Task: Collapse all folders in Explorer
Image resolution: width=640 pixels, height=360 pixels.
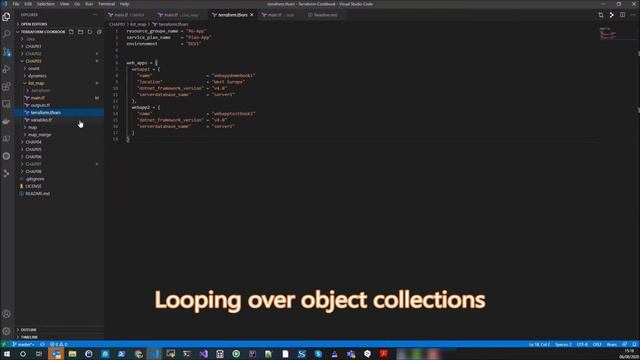Action: pyautogui.click(x=99, y=32)
